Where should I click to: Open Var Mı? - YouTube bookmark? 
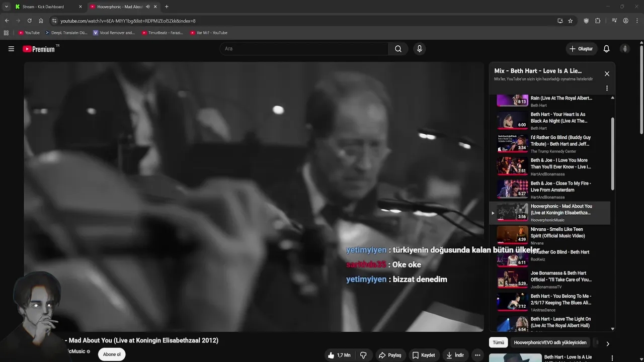tap(209, 33)
